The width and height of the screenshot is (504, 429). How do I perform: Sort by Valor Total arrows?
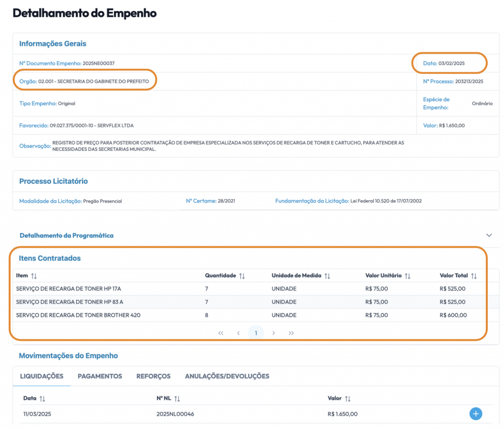pyautogui.click(x=474, y=276)
